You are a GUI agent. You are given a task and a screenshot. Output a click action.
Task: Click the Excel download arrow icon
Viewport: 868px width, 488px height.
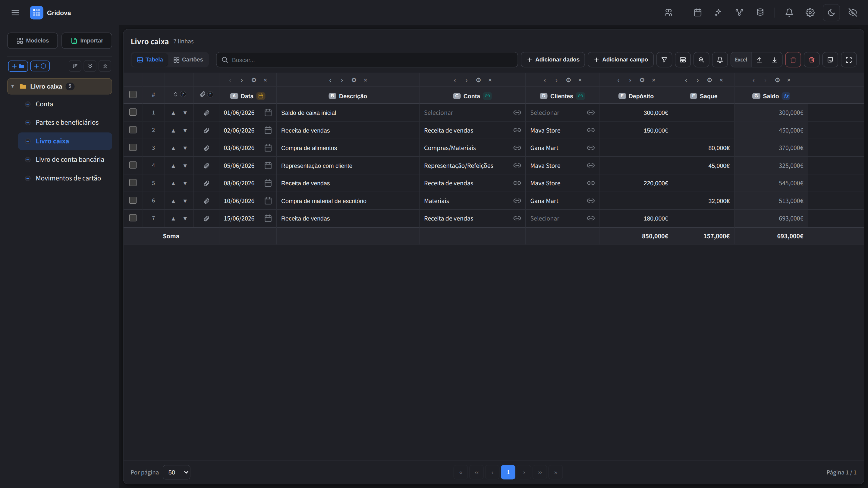point(775,60)
